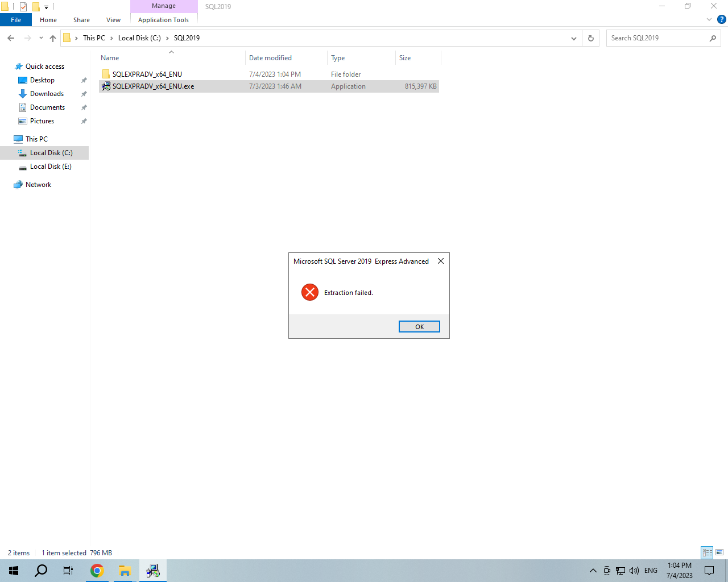Screen dimensions: 728x582
Task: Click the Properties quick access toolbar icon
Action: pyautogui.click(x=23, y=7)
